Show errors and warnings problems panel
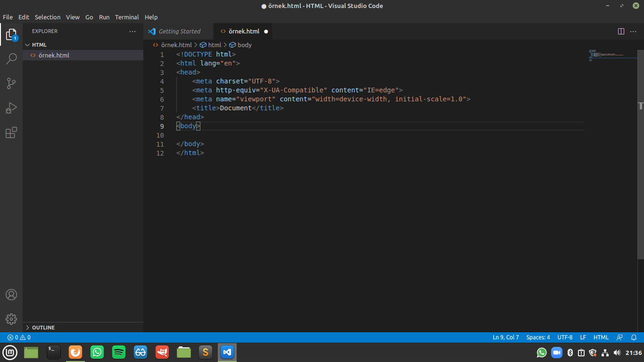 tap(19, 337)
